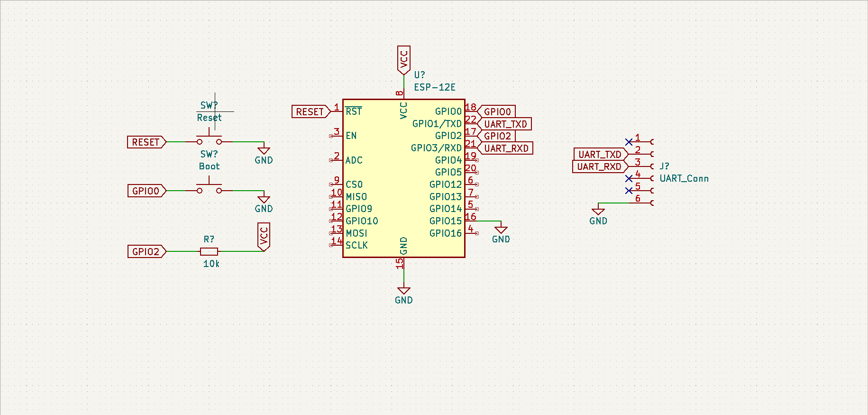Viewport: 868px width, 415px height.
Task: Click the GPIO15 pin name inside ESP-12E
Action: pos(446,221)
